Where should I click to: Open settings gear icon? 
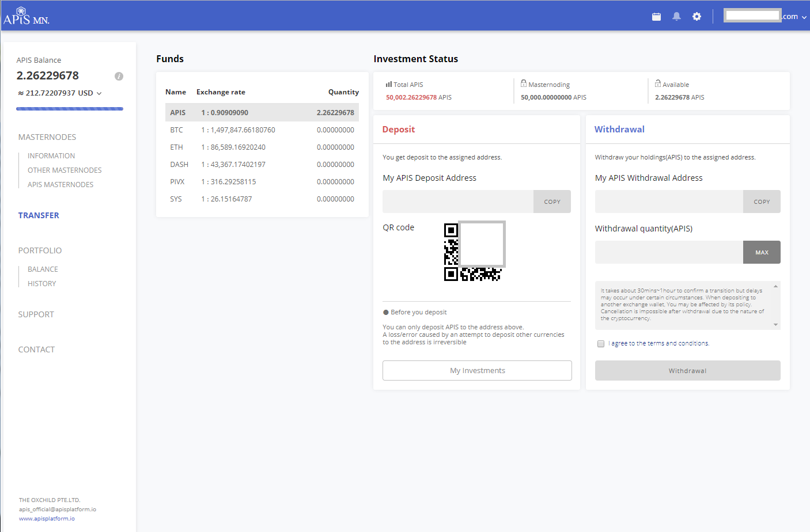click(x=697, y=17)
